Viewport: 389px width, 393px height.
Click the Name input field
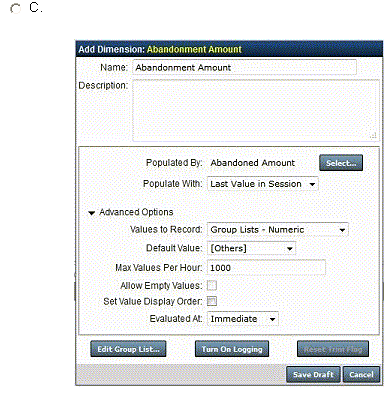(x=244, y=67)
